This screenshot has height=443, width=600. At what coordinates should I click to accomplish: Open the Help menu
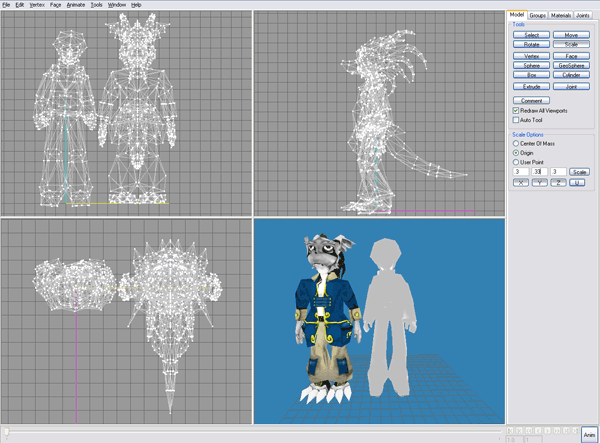click(x=136, y=5)
